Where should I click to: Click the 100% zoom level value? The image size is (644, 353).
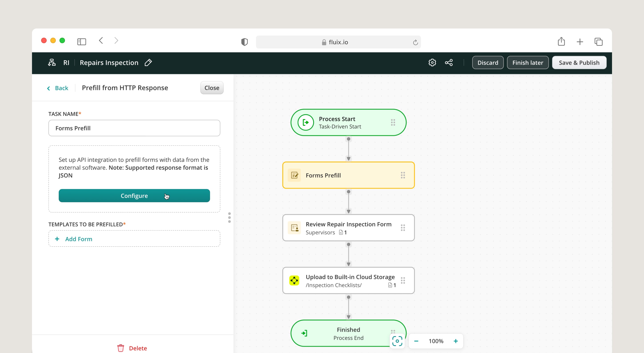(436, 341)
